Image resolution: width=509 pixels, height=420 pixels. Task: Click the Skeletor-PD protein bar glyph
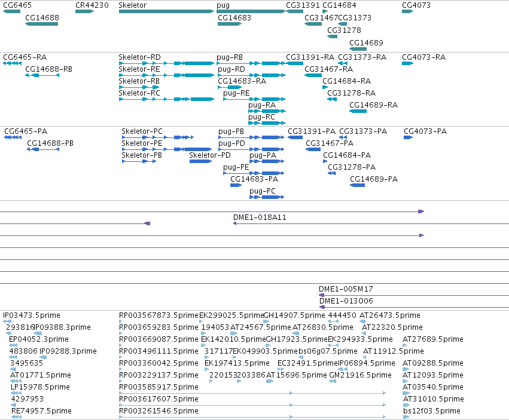pos(200,161)
